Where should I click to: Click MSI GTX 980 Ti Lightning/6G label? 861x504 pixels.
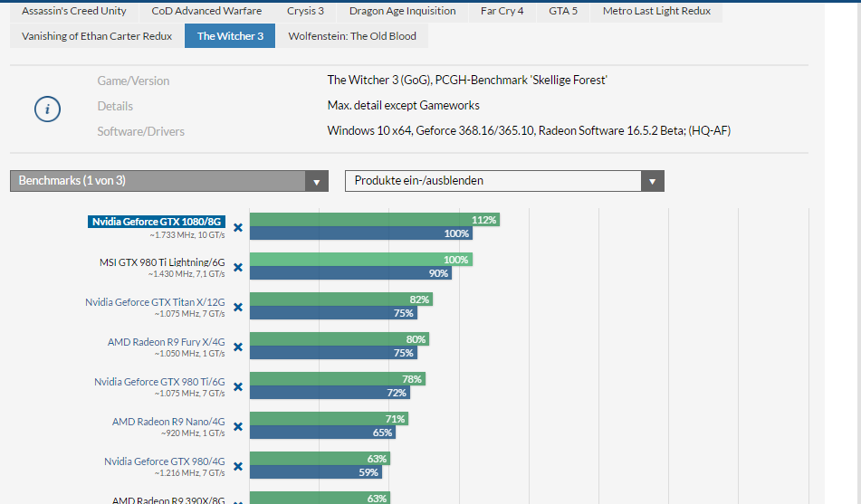(x=162, y=262)
